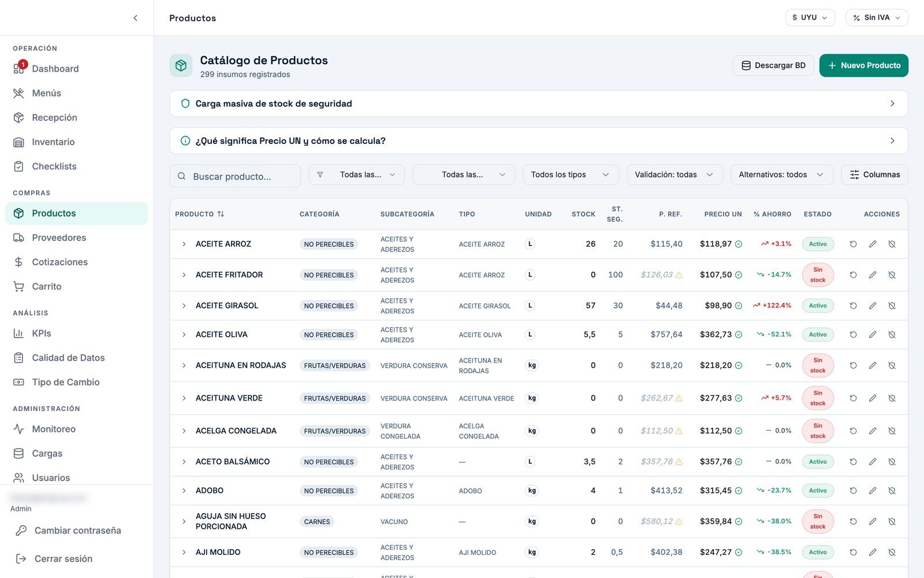Screen dimensions: 924x578
Task: Click Descargar BD to download the database
Action: (x=773, y=65)
